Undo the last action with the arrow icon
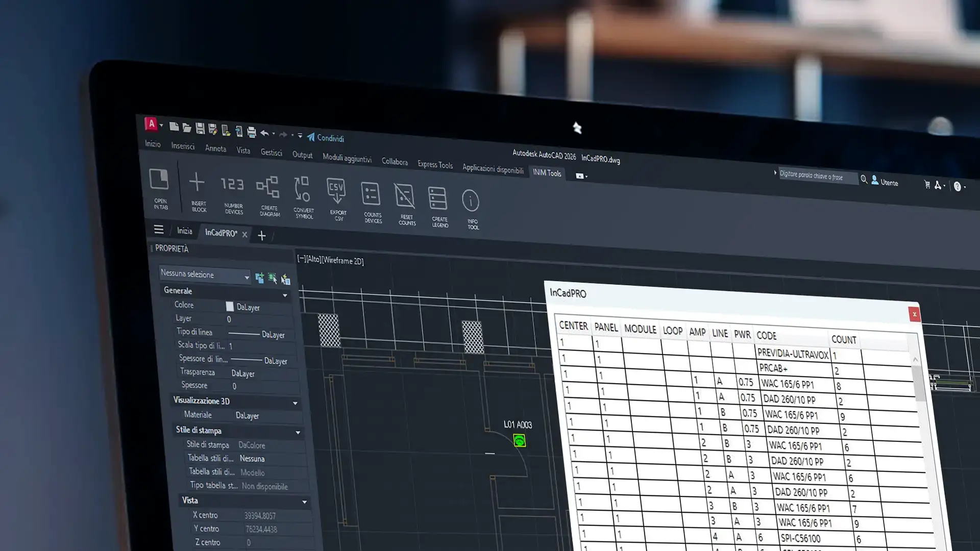The width and height of the screenshot is (980, 551). coord(264,133)
